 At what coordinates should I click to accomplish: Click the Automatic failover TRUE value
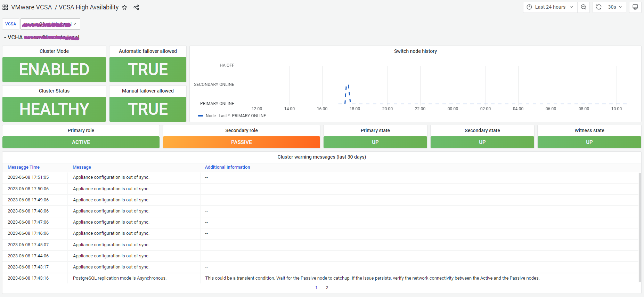(x=148, y=70)
